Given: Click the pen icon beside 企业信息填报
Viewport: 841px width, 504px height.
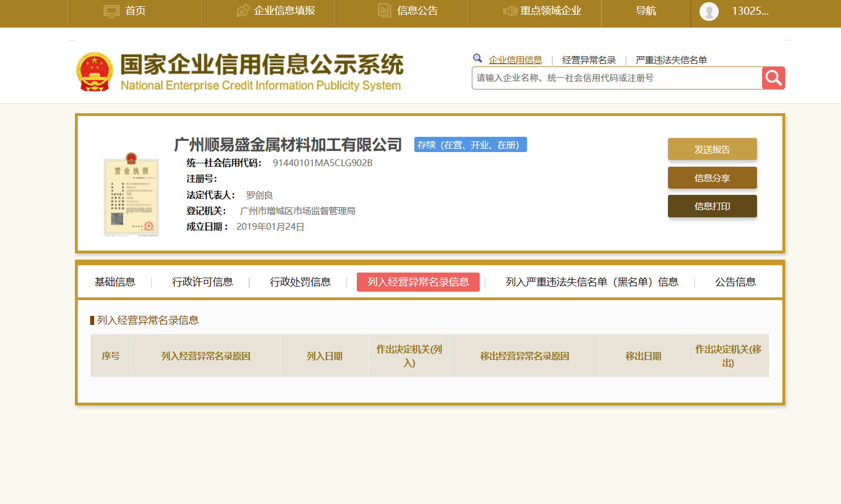Looking at the screenshot, I should click(x=243, y=11).
